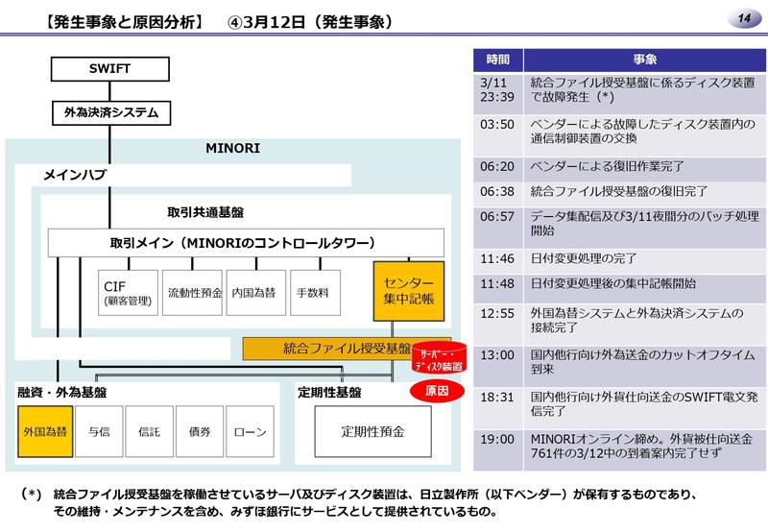Click 日付変更処理後の集中記帳開始 text
The image size is (768, 532).
(613, 283)
